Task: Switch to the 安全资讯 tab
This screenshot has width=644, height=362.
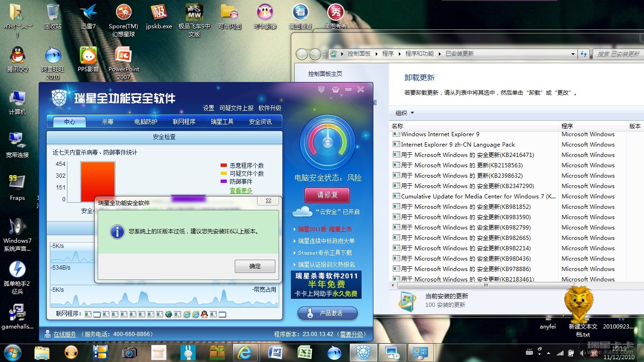Action: (260, 122)
